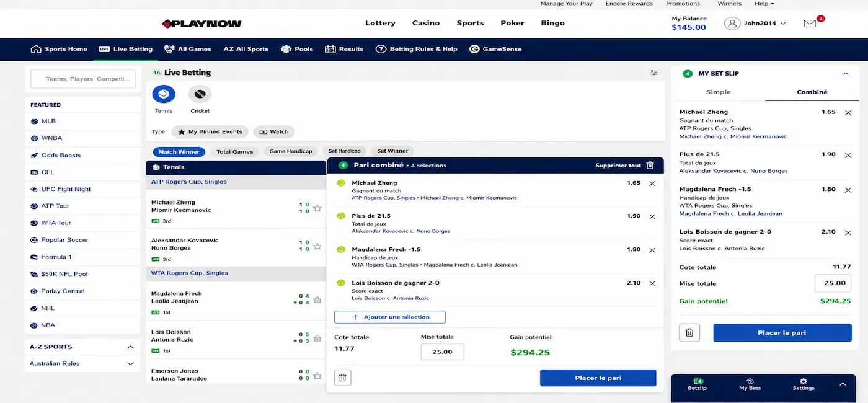Open Pools page
The width and height of the screenshot is (868, 403).
297,49
